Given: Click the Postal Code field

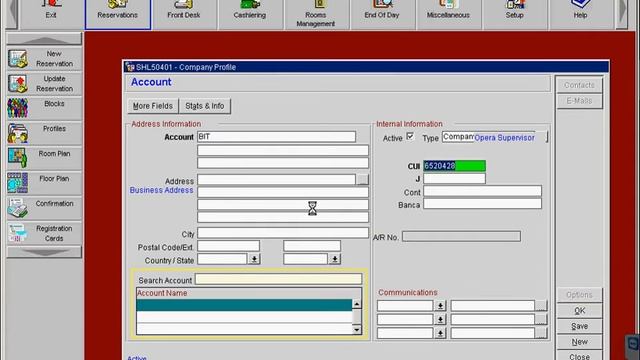Looking at the screenshot, I should (229, 246).
